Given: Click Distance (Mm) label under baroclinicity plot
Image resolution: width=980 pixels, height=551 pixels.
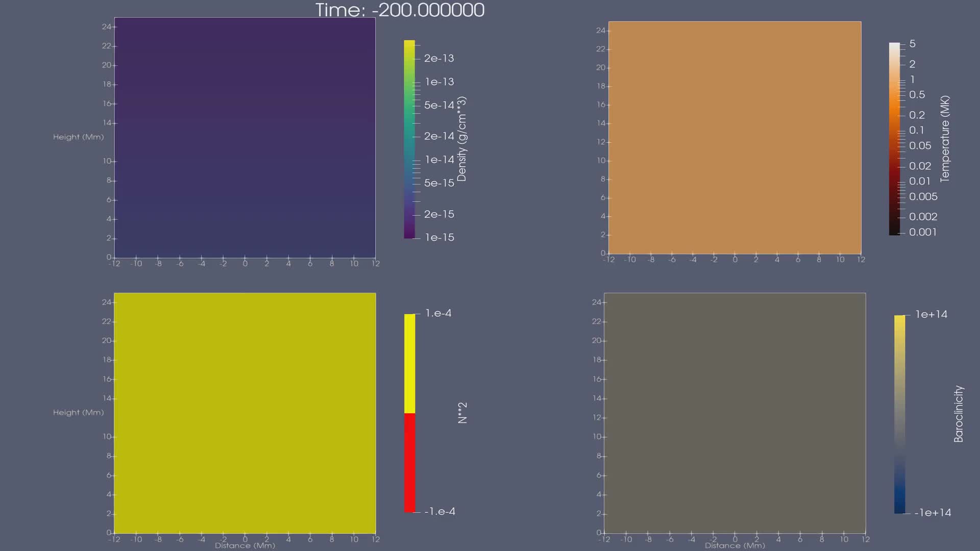Looking at the screenshot, I should pyautogui.click(x=734, y=546).
